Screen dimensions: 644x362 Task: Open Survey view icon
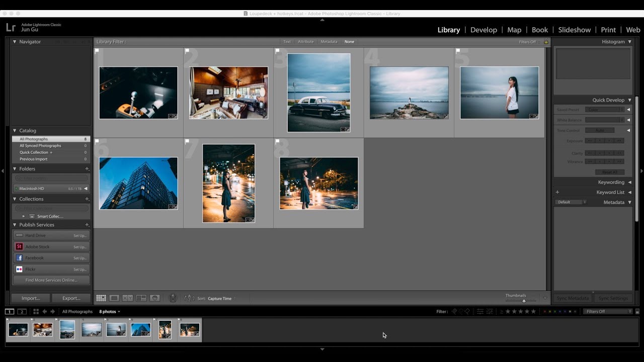point(141,298)
